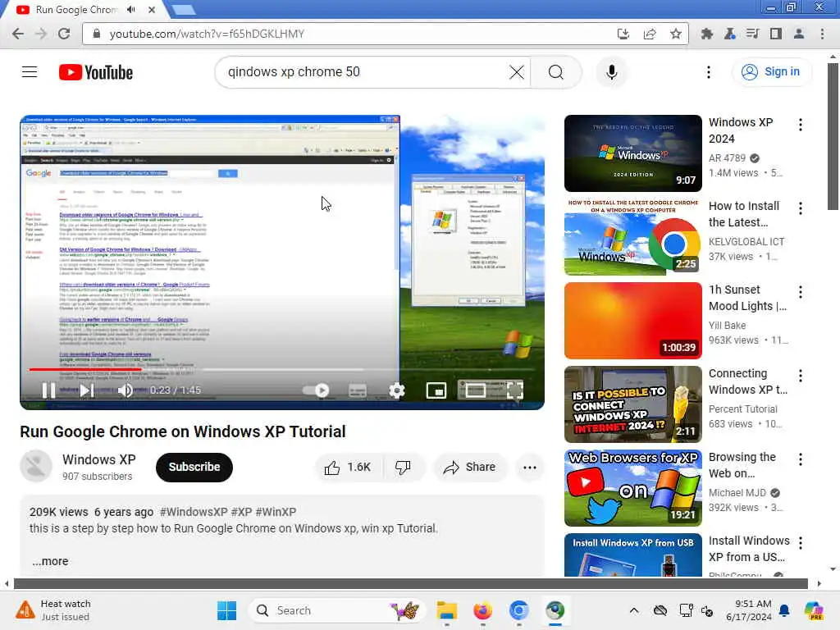Click the YouTube search input field
The height and width of the screenshot is (630, 840).
pos(364,72)
